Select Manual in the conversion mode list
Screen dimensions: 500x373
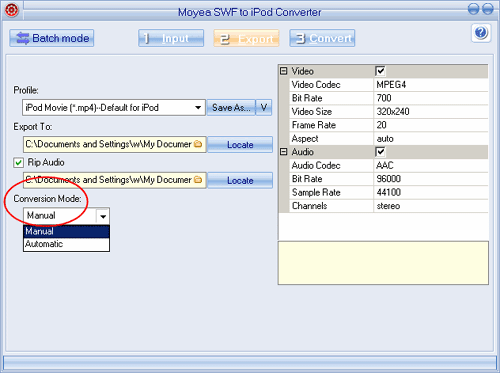[x=66, y=231]
